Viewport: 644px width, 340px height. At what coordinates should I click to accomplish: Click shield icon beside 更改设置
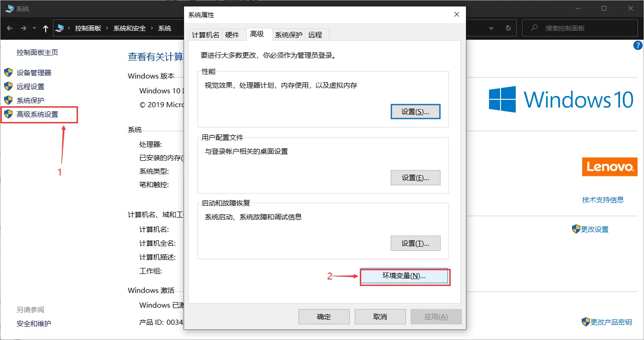(x=576, y=229)
